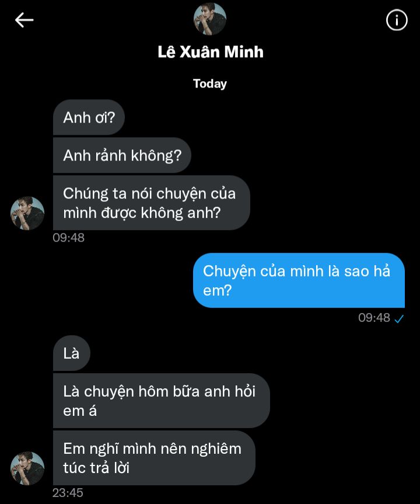Select 'Là chuyện hôm bữa anh hỏi' message

[161, 401]
